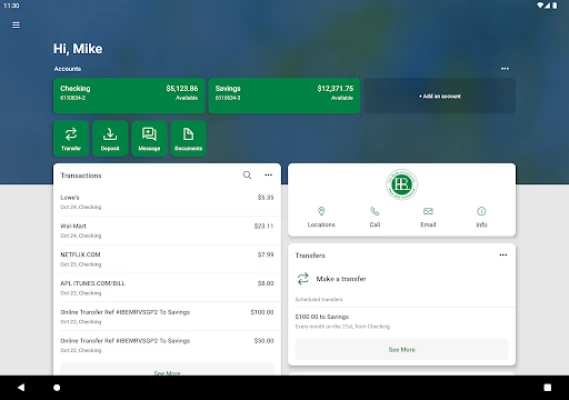Open Transactions card three-dot menu
This screenshot has width=569, height=400.
tap(268, 175)
